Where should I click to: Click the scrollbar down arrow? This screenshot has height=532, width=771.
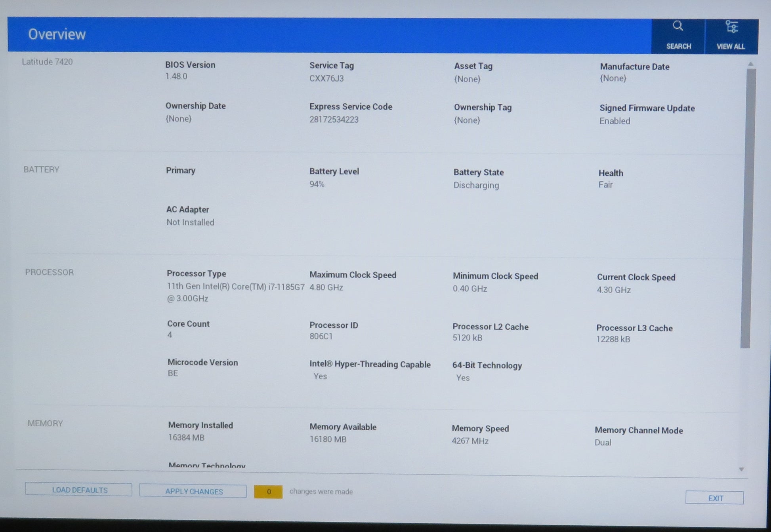coord(741,469)
